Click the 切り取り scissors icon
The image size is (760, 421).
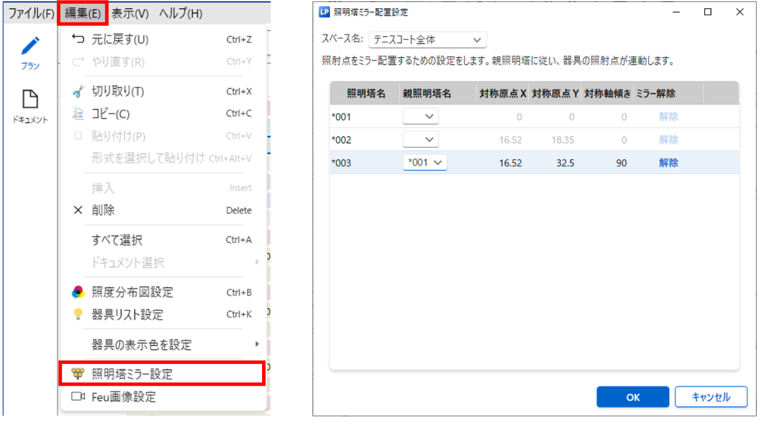(79, 91)
